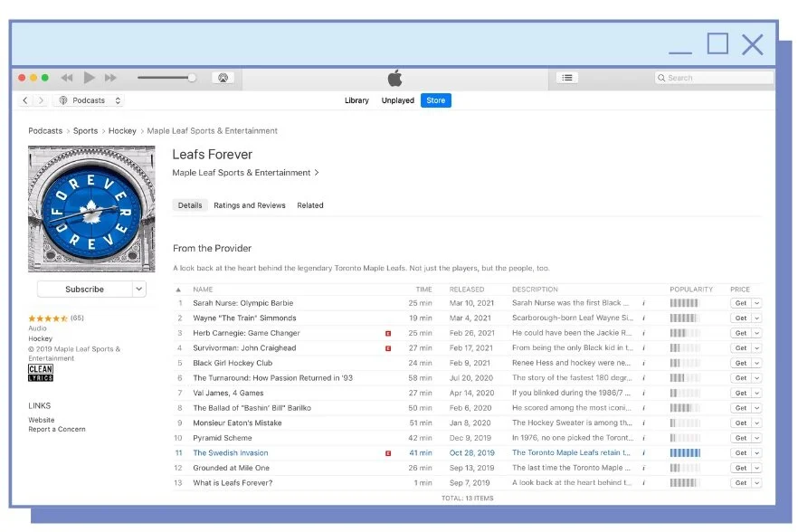Screen dimensions: 798x532
Task: Get the Pyramid Scheme episode
Action: [x=741, y=438]
